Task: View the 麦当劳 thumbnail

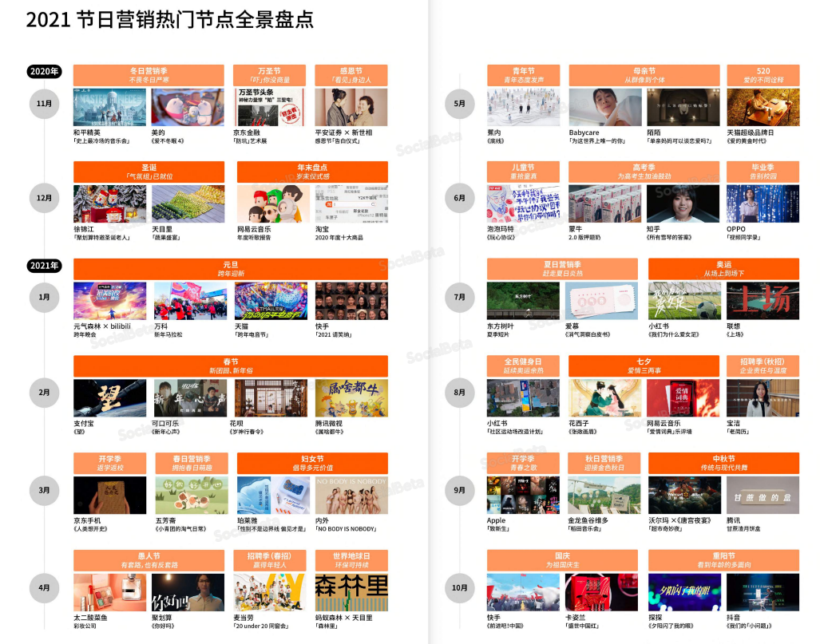Action: point(269,593)
